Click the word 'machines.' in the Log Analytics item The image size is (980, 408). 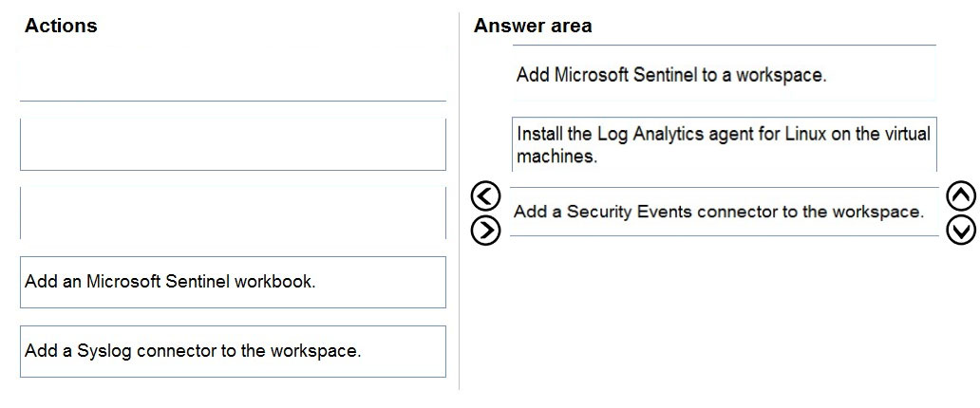pos(556,157)
